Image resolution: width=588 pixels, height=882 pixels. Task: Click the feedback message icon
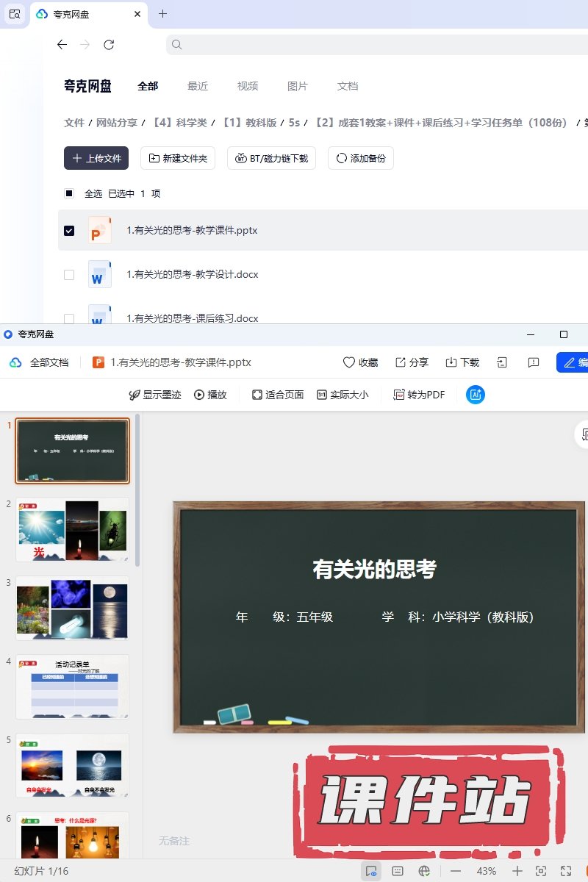(x=534, y=362)
